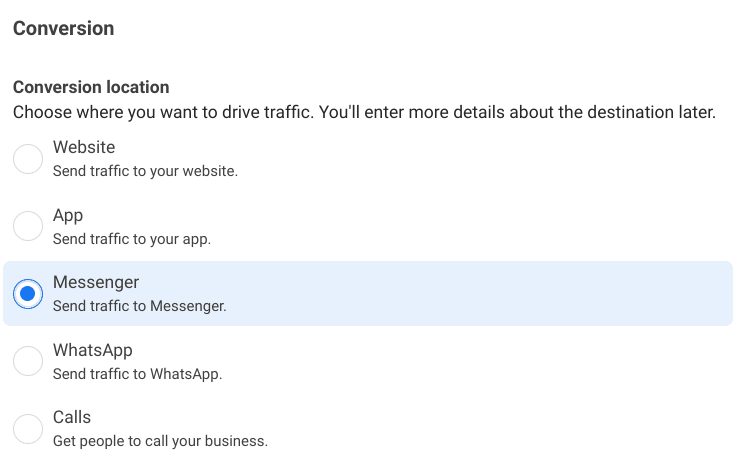This screenshot has width=737, height=471.
Task: Click 'Send traffic to your app.' description
Action: pos(132,239)
